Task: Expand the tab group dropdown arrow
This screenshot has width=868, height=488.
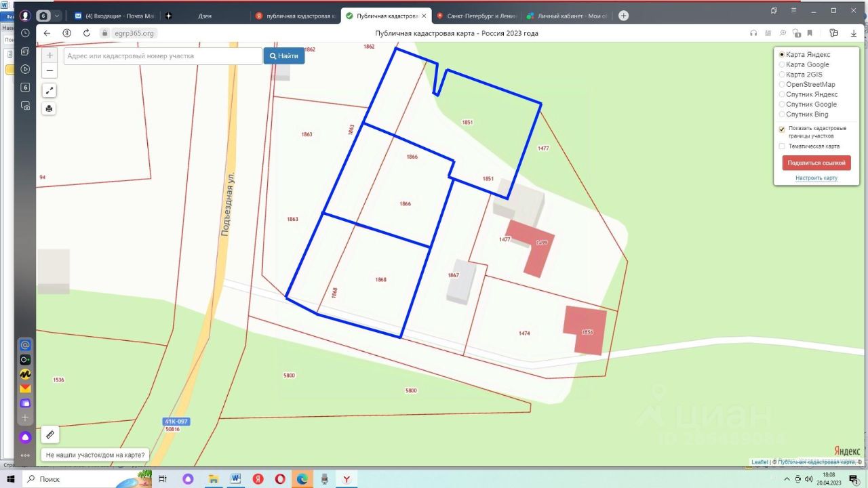Action: point(57,16)
